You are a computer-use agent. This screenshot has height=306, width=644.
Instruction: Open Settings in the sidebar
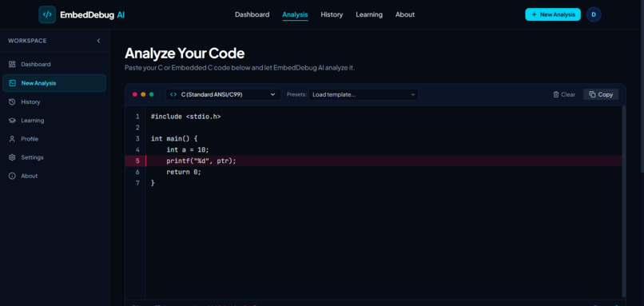point(54,157)
